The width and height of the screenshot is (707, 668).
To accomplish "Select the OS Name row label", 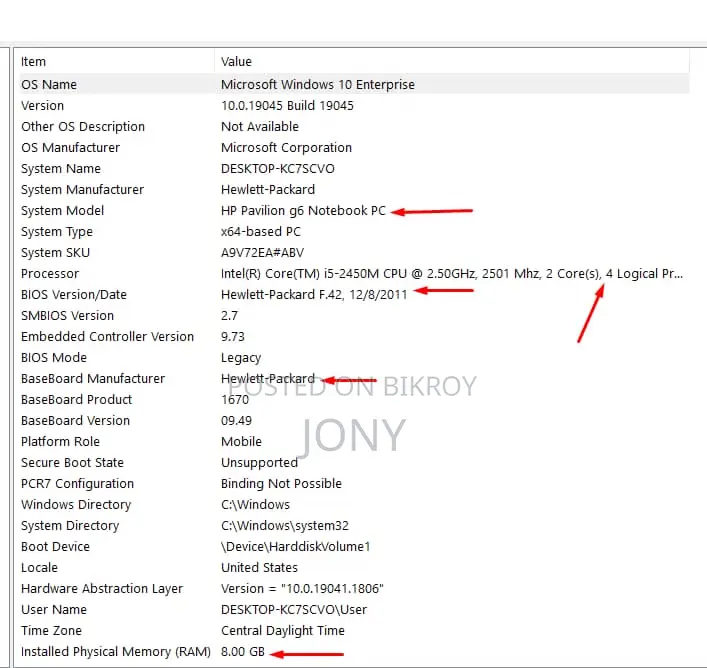I will (49, 85).
